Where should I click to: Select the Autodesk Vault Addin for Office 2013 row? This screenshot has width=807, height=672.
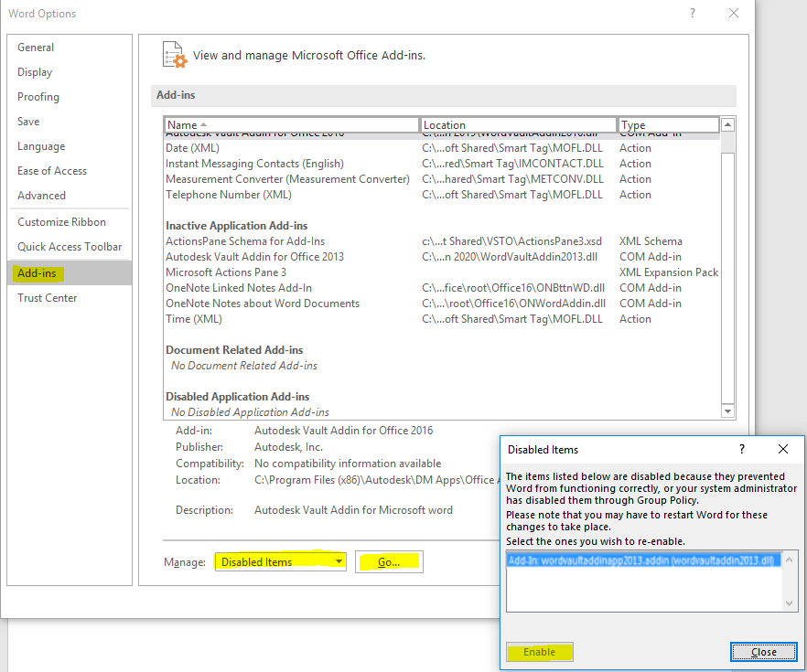tap(265, 256)
